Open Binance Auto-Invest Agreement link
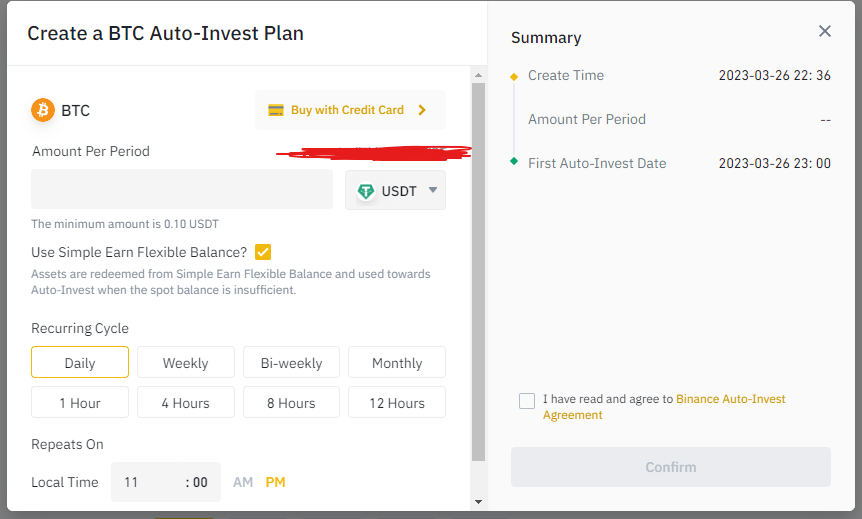 (664, 407)
